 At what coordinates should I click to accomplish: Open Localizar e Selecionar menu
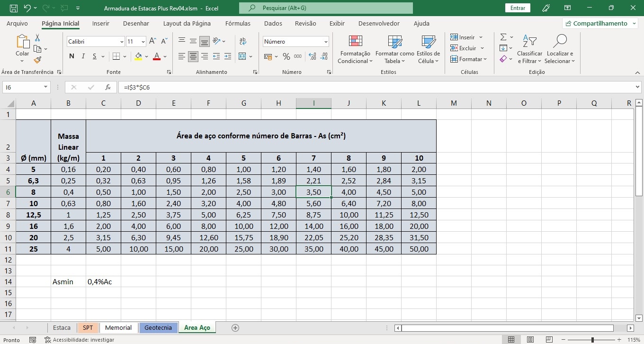click(560, 49)
